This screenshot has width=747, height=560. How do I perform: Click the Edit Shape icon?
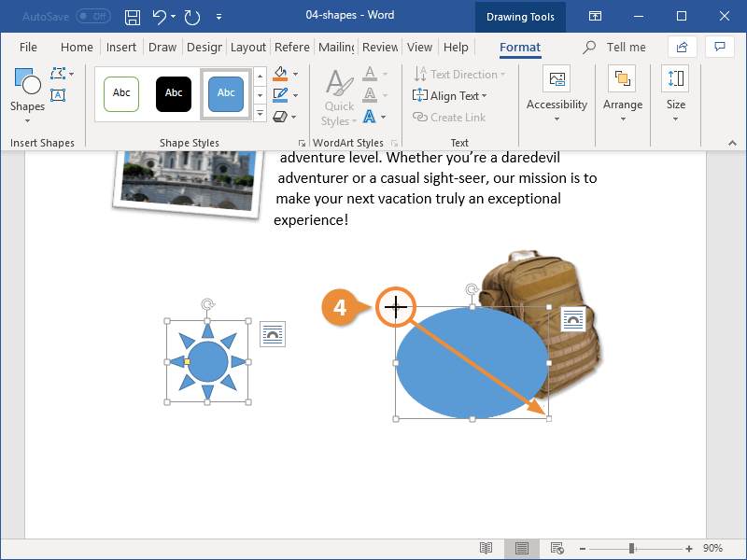pyautogui.click(x=58, y=73)
